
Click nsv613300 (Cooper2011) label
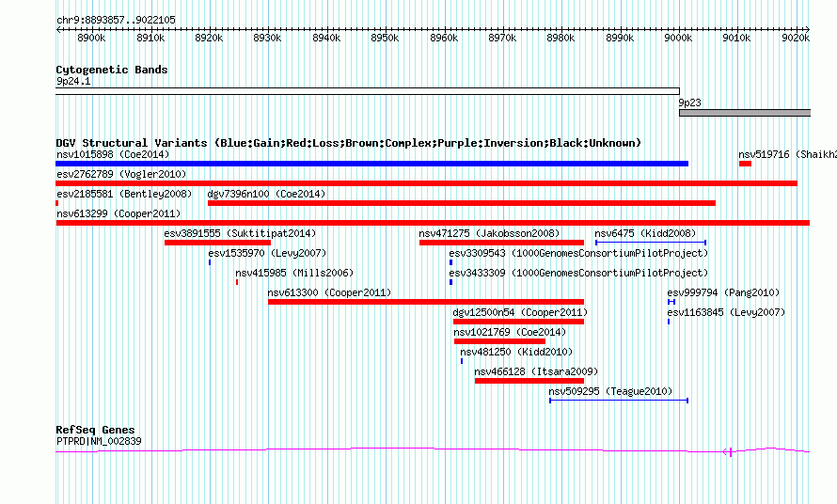pos(329,292)
